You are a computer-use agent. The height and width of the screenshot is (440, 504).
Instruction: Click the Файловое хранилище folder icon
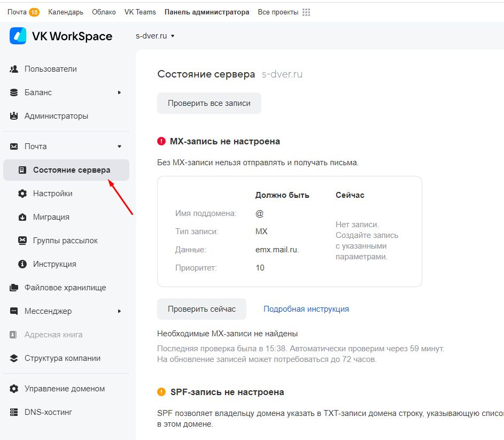pos(14,288)
